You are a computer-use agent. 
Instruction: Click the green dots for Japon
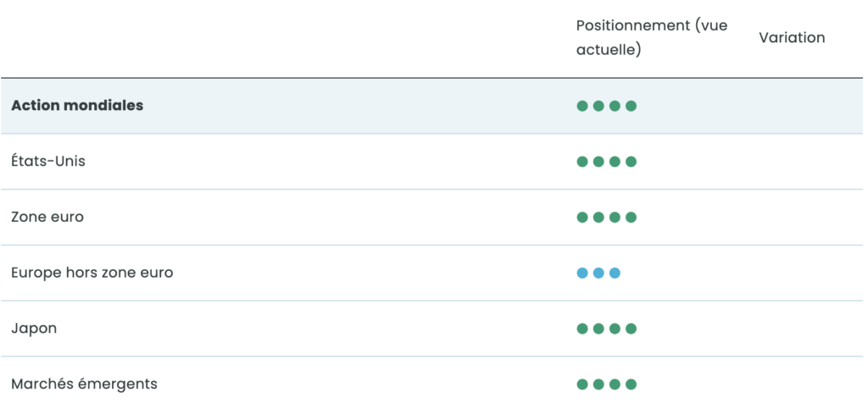coord(606,329)
